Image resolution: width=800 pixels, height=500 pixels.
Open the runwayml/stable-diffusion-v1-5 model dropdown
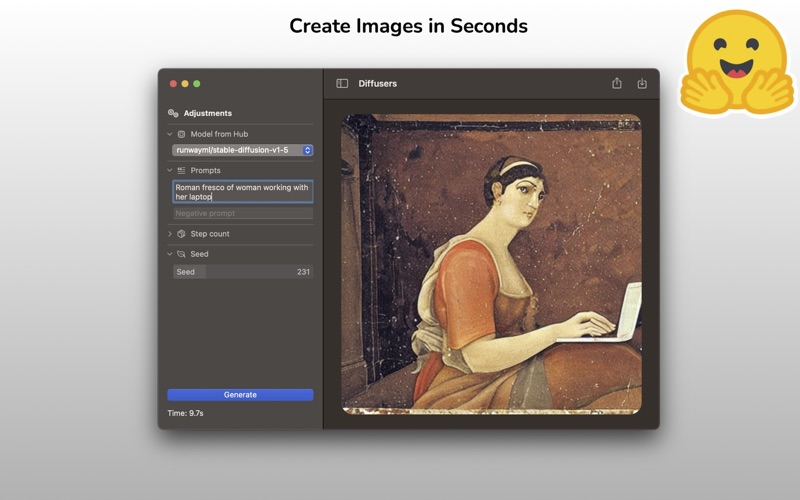coord(243,150)
